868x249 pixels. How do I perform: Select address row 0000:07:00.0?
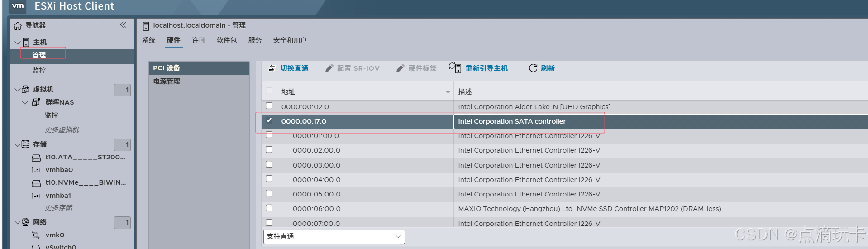pyautogui.click(x=316, y=223)
